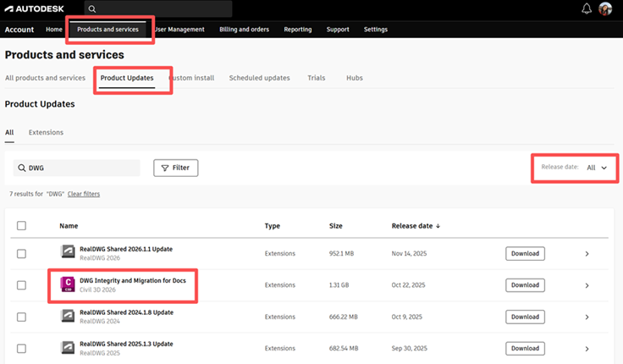Switch to Scheduled updates tab

point(260,78)
